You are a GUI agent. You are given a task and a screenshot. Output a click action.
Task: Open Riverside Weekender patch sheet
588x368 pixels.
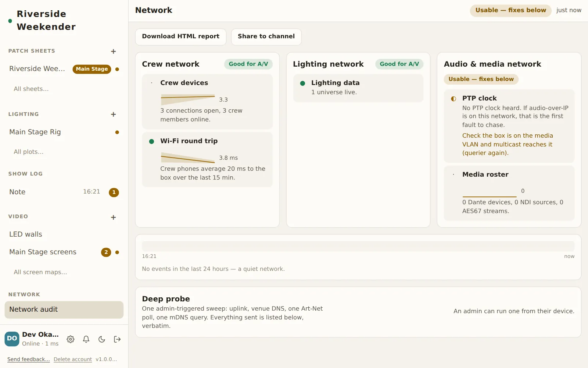37,69
